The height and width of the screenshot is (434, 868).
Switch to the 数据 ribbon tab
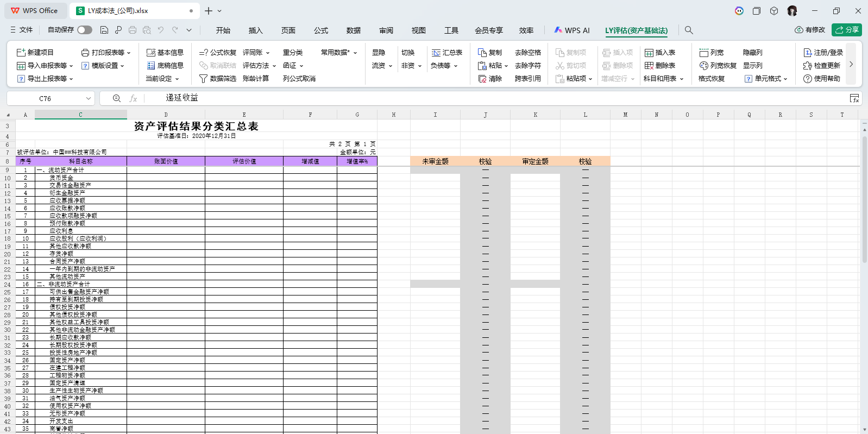point(354,30)
